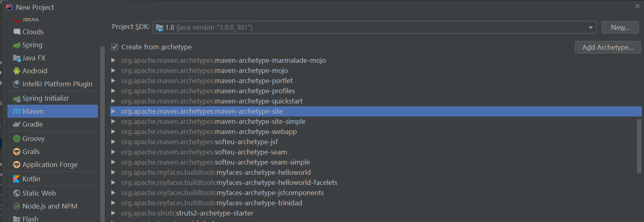
Task: Expand maven-archetype-profiles node
Action: click(113, 91)
